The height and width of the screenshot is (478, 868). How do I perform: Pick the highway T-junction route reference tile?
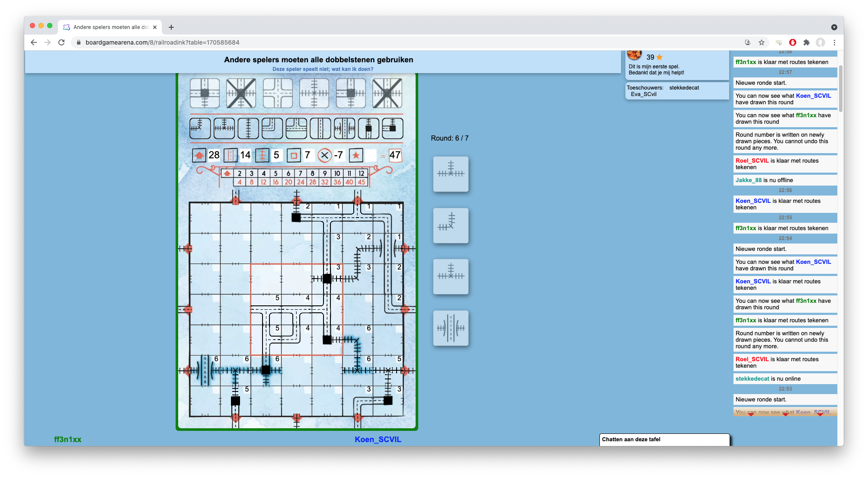point(296,128)
